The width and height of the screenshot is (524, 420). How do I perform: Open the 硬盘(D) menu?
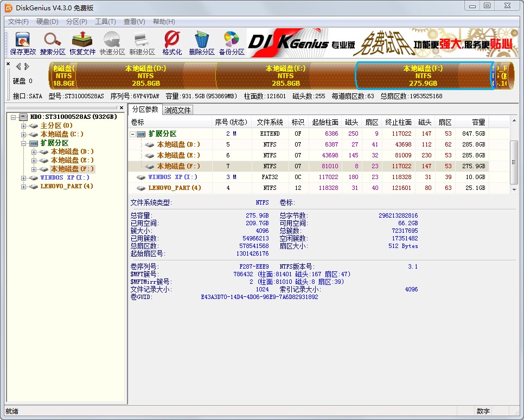47,21
